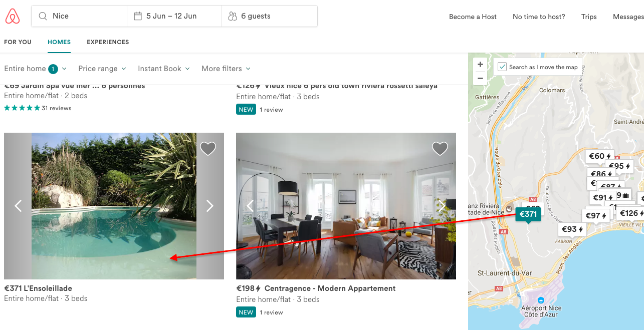The height and width of the screenshot is (330, 644).
Task: Select the For You tab
Action: (18, 42)
